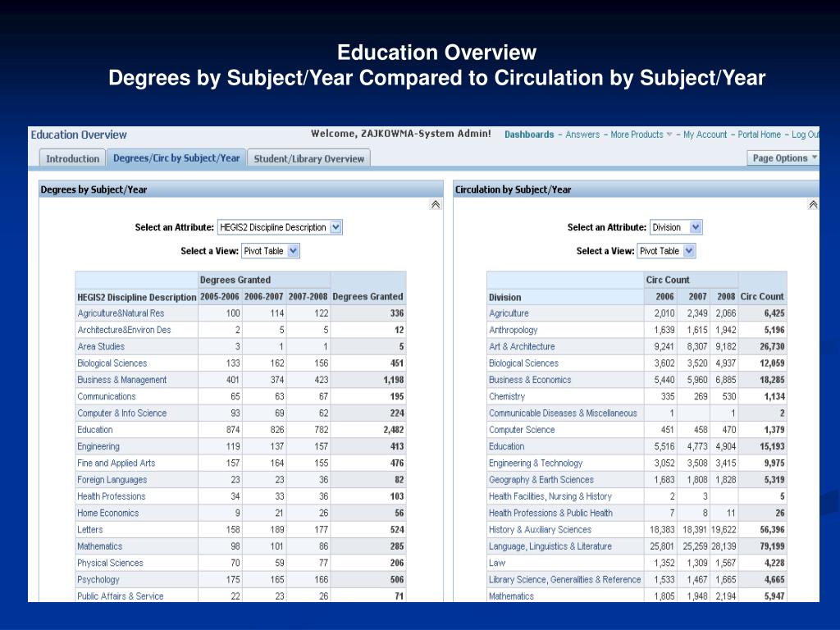The image size is (840, 630).
Task: Open the Answers link
Action: tap(582, 135)
